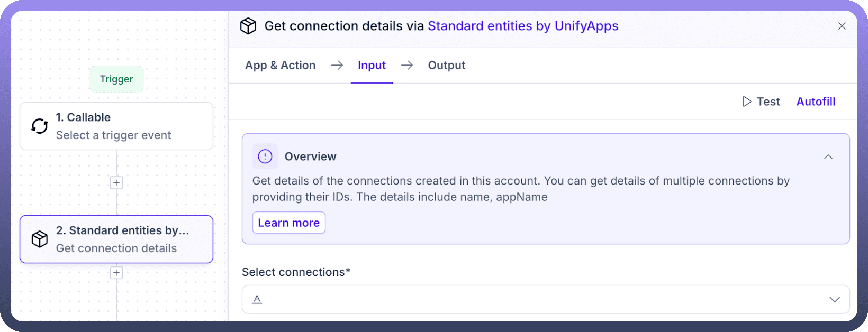868x332 pixels.
Task: Go to the Output tab
Action: [446, 65]
